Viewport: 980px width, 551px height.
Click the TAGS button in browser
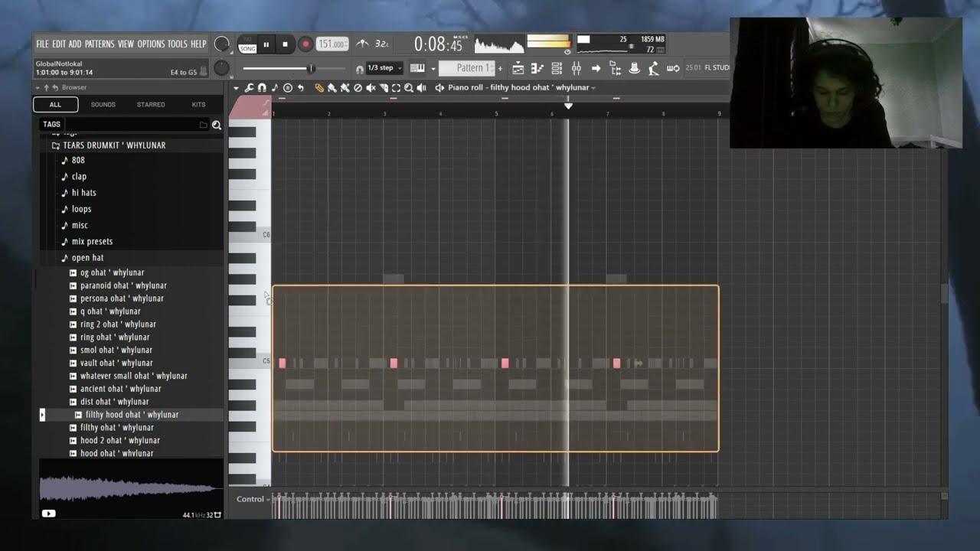[51, 125]
